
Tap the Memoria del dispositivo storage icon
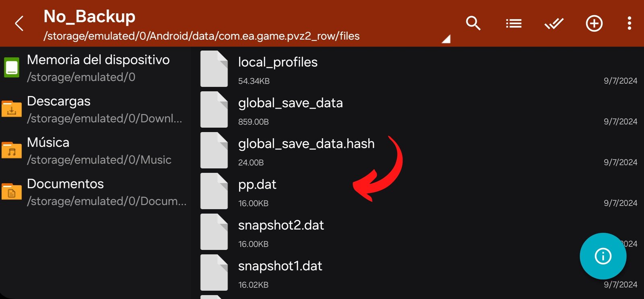tap(12, 68)
